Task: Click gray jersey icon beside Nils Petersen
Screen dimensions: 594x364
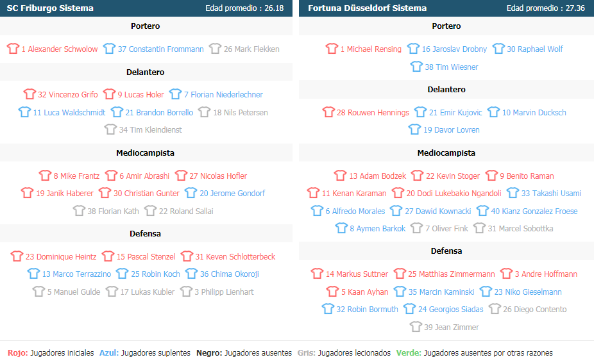Action: point(205,112)
